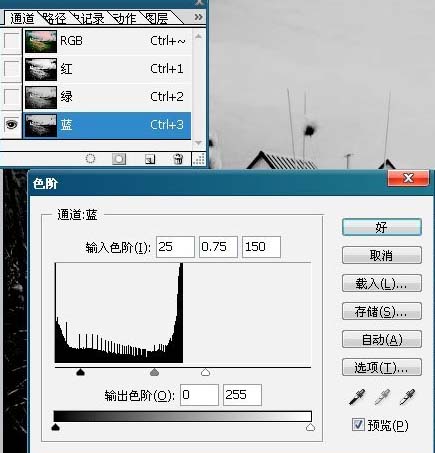Select the gray point eyedropper
Viewport: 435px width, 453px height.
click(382, 397)
